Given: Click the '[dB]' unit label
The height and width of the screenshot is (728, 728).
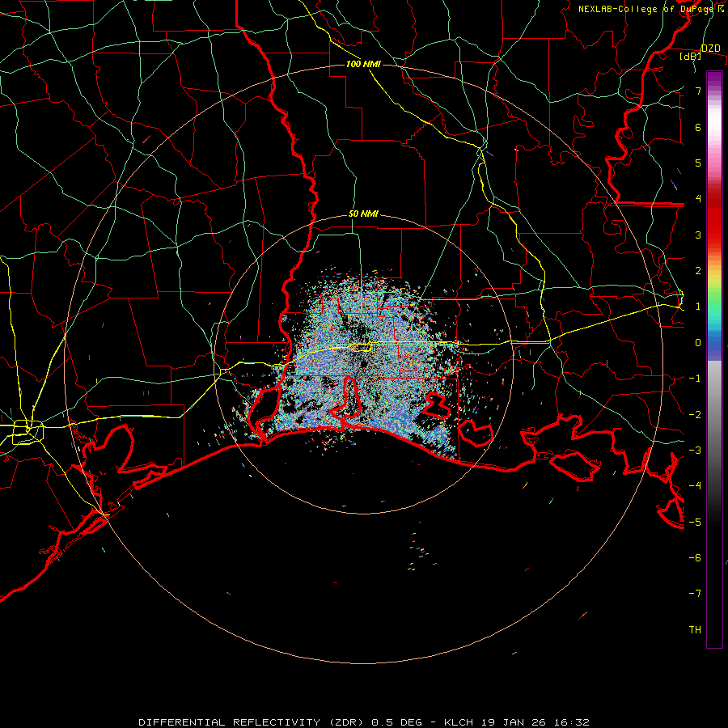Looking at the screenshot, I should (x=690, y=56).
